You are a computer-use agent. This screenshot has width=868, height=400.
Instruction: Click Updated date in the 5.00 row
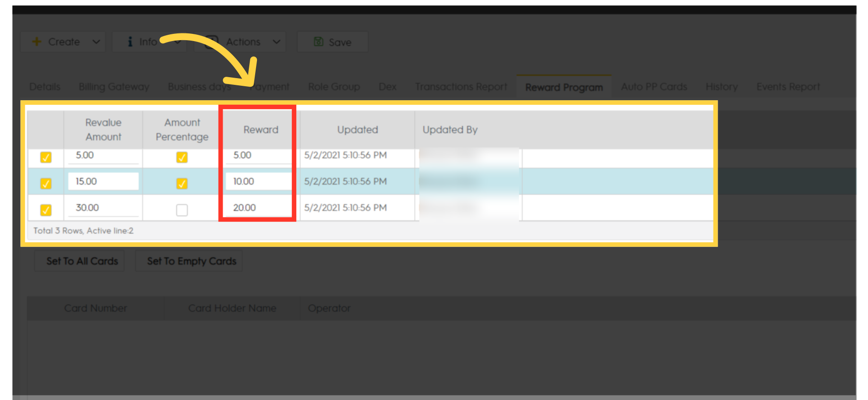[x=345, y=155]
